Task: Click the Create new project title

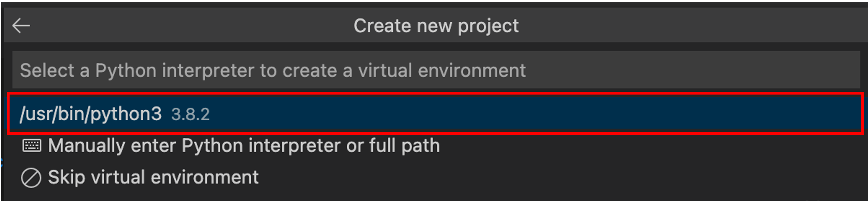Action: click(x=436, y=26)
